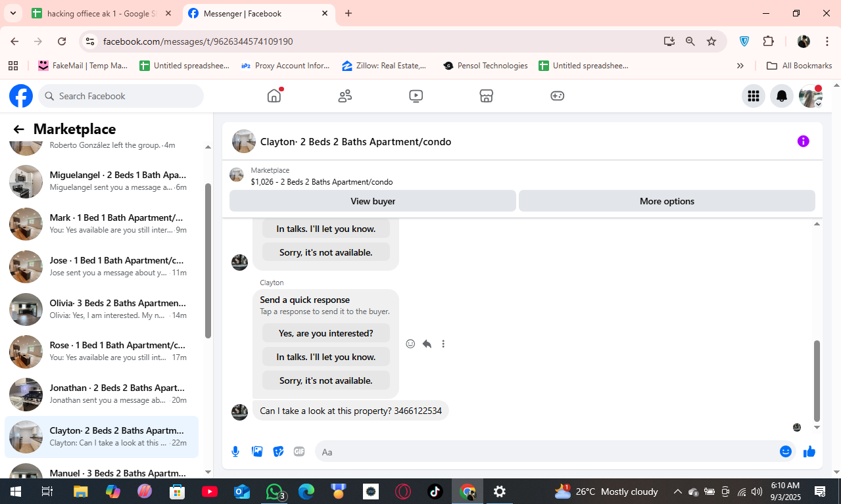Send lower 'Sorry, it's not available.' response
The width and height of the screenshot is (841, 504).
326,380
